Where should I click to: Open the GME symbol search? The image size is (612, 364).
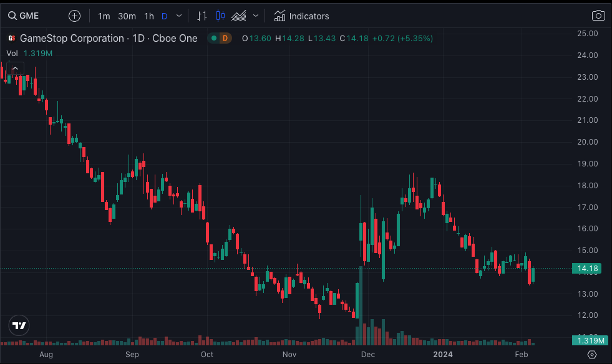(x=24, y=16)
